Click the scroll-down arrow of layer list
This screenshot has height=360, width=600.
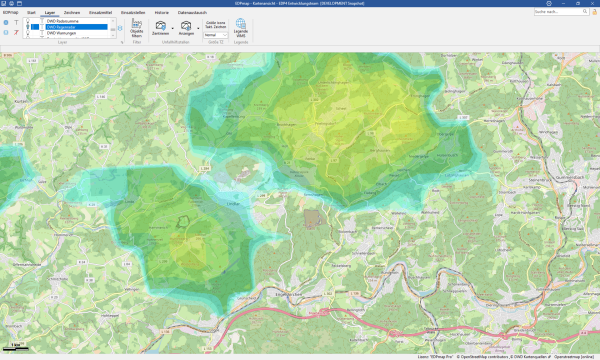pos(113,35)
